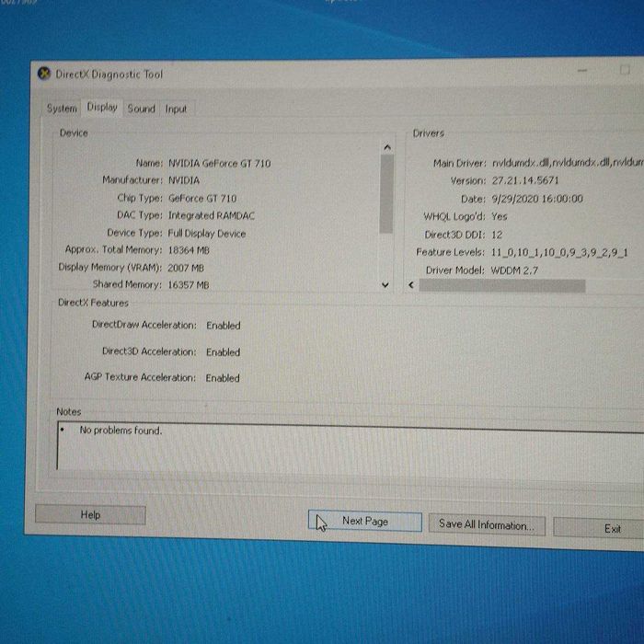Click DirectDraw Acceleration 'Enabled' value
Screen dimensions: 644x644
tap(224, 326)
